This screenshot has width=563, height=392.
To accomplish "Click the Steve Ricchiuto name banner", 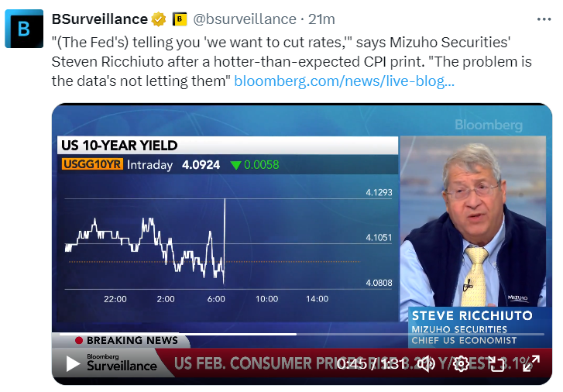I will click(x=472, y=316).
